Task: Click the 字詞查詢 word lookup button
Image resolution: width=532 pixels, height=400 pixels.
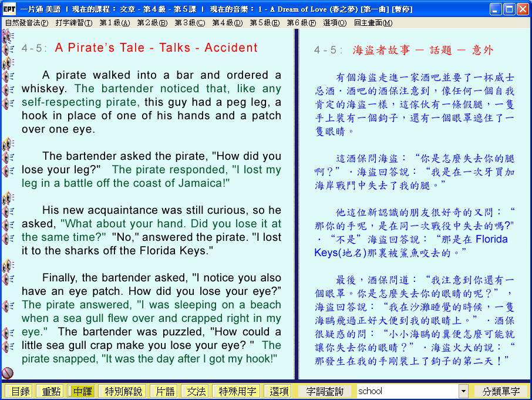Action: coord(324,391)
